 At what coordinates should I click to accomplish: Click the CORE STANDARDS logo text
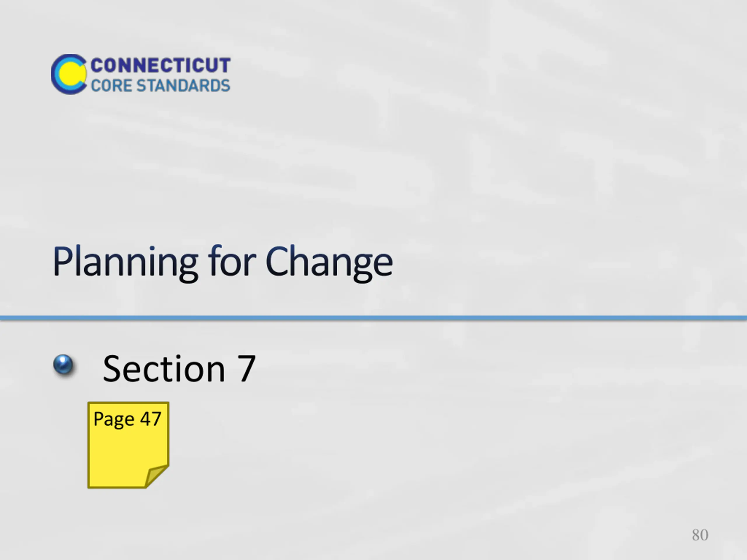pos(161,85)
